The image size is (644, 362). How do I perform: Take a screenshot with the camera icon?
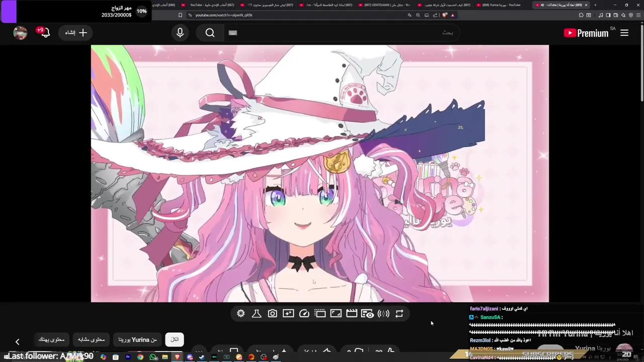pyautogui.click(x=272, y=314)
